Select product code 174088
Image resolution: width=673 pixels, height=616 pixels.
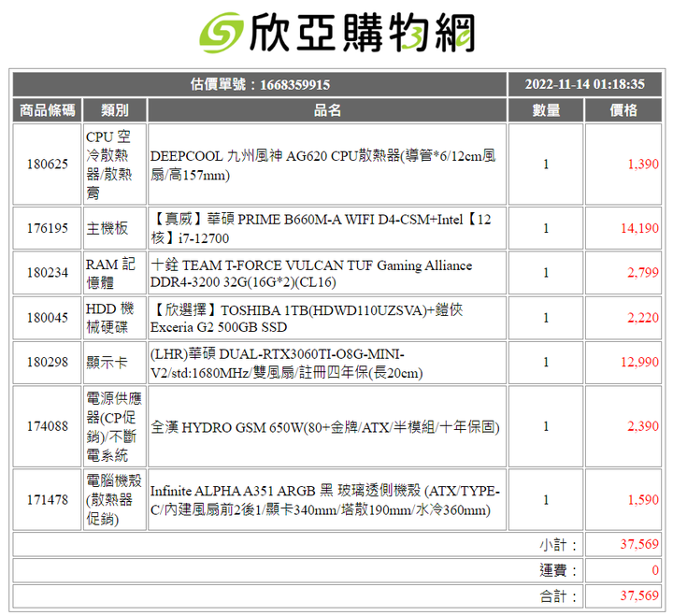coord(48,426)
